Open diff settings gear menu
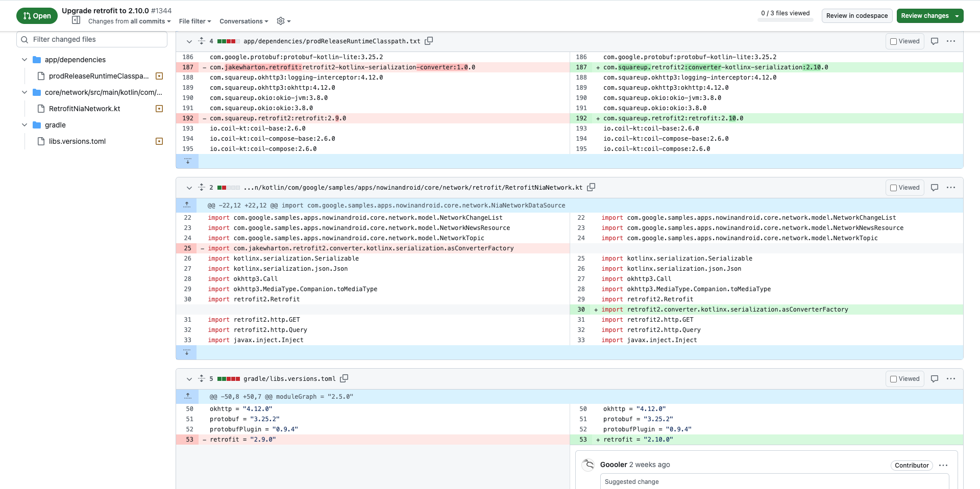 (283, 21)
